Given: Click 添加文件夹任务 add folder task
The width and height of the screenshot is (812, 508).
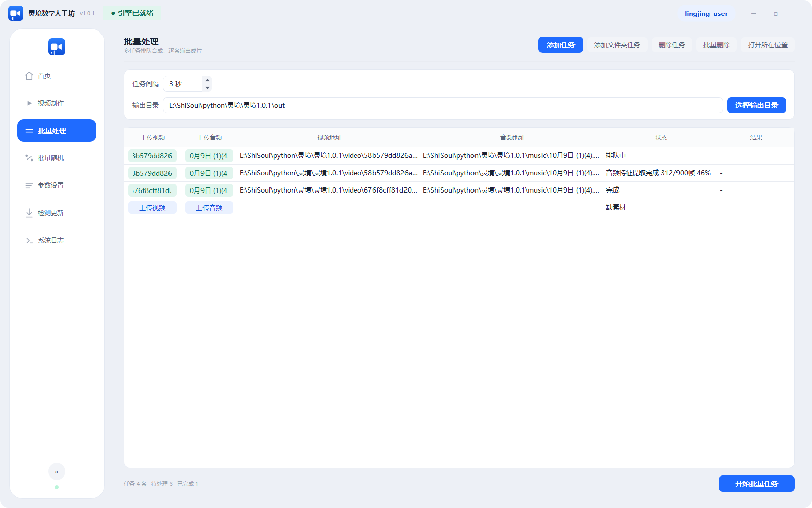Looking at the screenshot, I should coord(617,45).
